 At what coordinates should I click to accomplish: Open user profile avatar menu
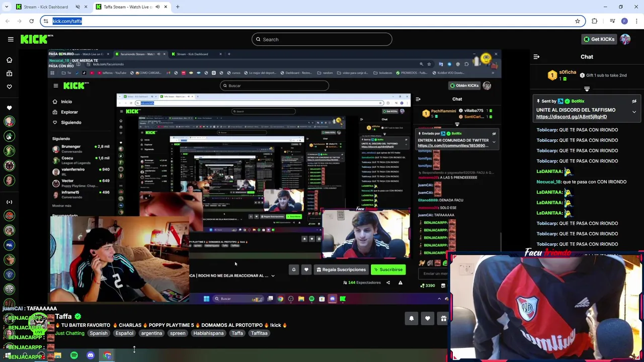tap(625, 39)
